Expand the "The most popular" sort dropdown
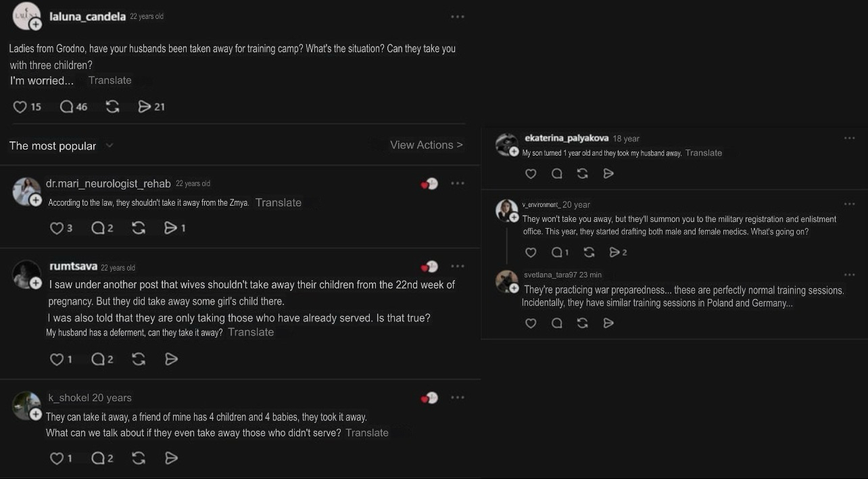The height and width of the screenshot is (479, 868). tap(110, 145)
